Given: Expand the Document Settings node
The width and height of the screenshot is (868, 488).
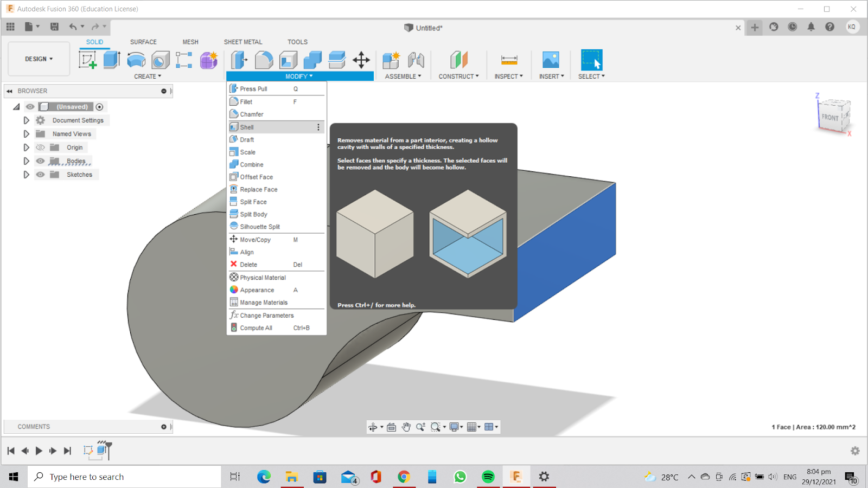Looking at the screenshot, I should tap(26, 120).
